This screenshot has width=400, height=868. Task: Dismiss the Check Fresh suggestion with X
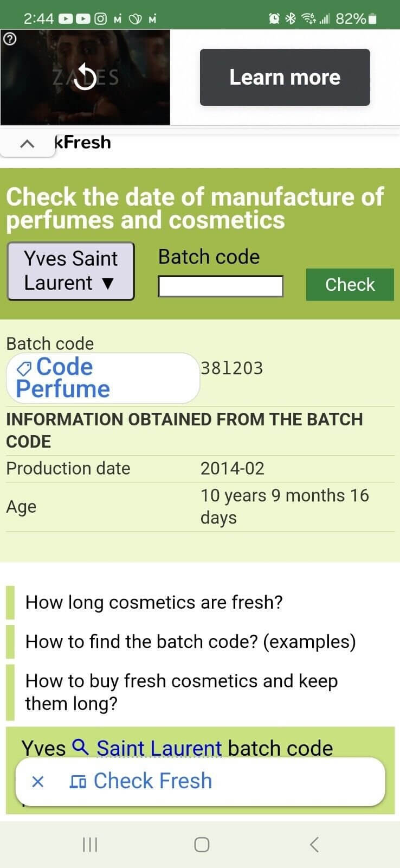point(37,781)
